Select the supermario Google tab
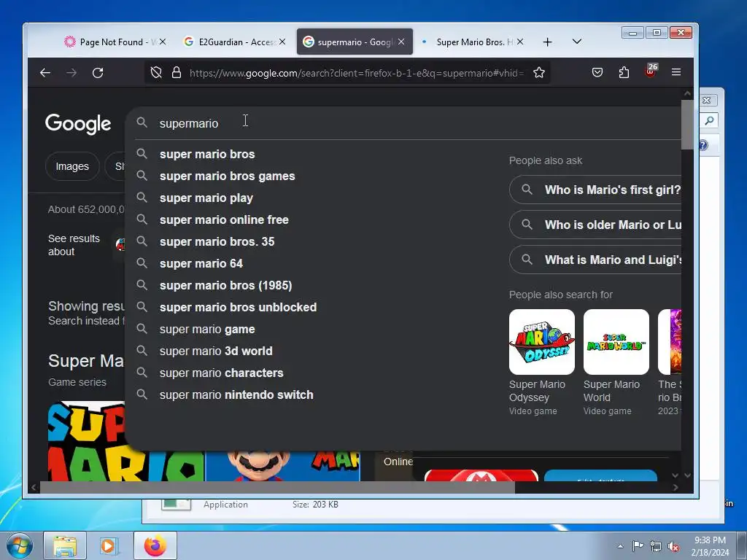Screen dimensions: 747x560 click(355, 42)
